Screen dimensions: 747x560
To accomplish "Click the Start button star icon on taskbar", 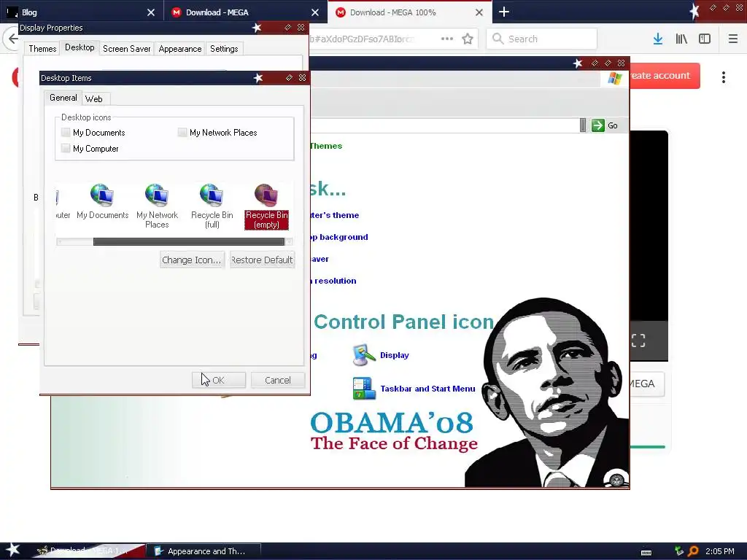I will pos(13,550).
